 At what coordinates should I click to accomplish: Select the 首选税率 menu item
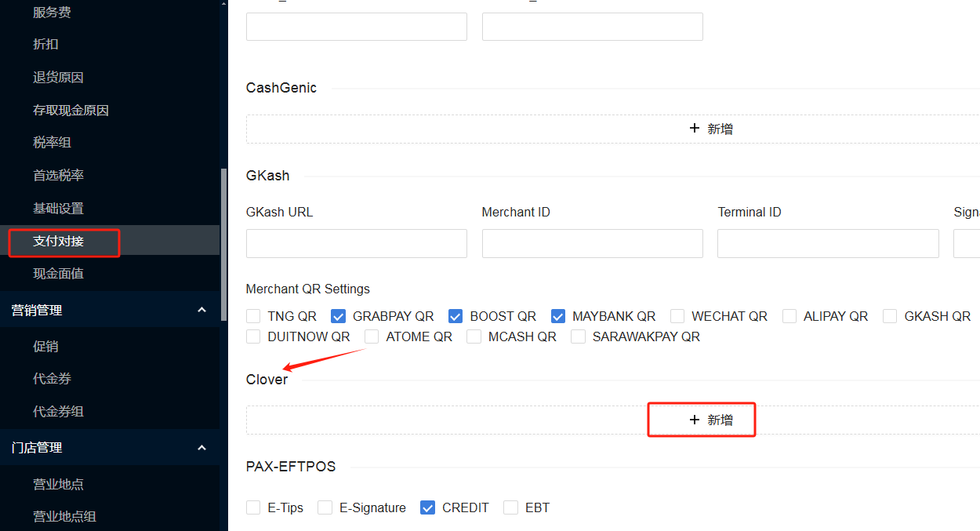58,175
